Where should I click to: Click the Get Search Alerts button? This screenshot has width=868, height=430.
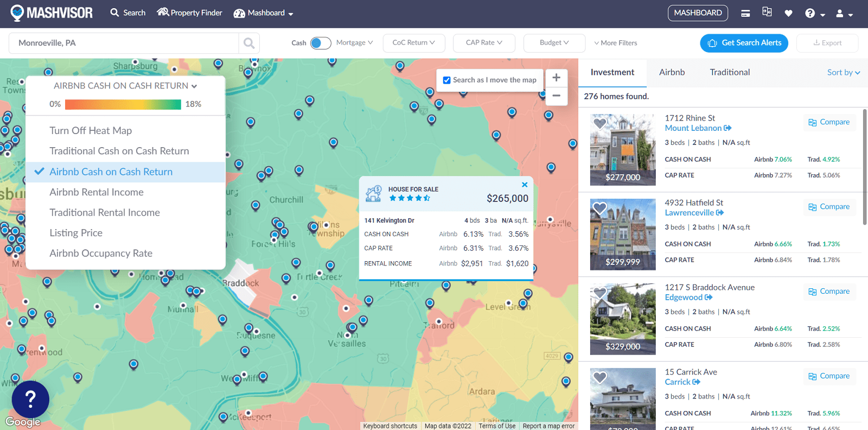pos(744,43)
